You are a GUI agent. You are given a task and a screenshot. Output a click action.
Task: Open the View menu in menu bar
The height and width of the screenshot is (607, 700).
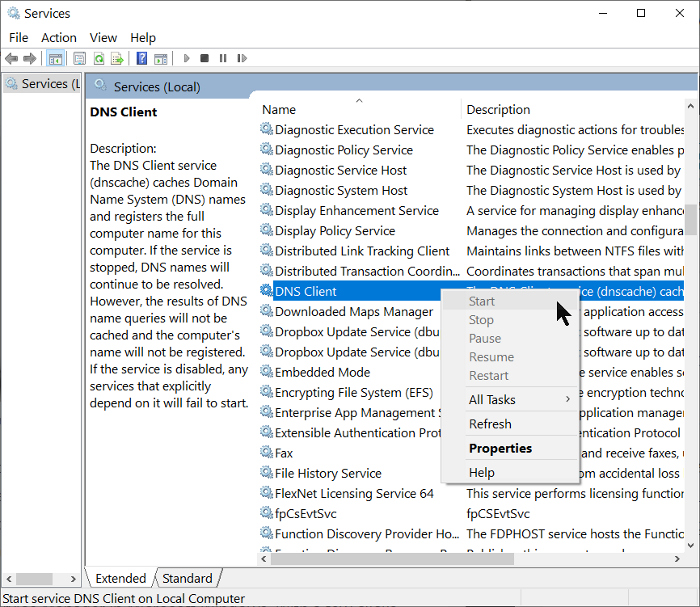coord(103,37)
